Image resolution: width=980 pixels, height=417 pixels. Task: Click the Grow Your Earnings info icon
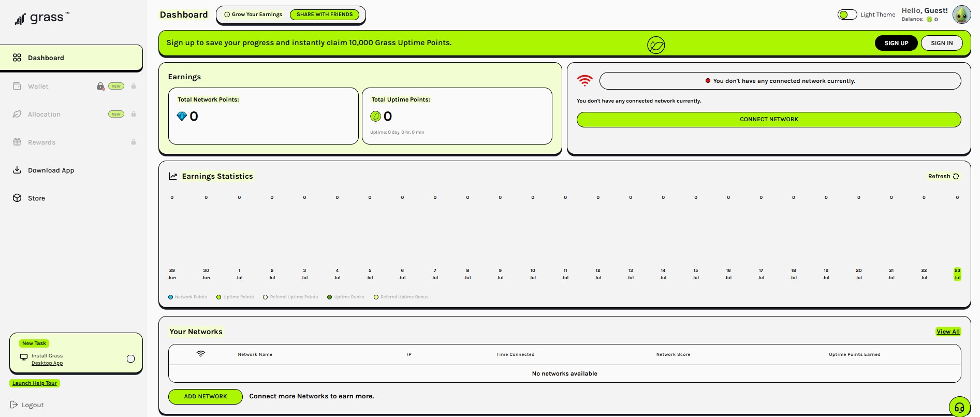pyautogui.click(x=227, y=15)
